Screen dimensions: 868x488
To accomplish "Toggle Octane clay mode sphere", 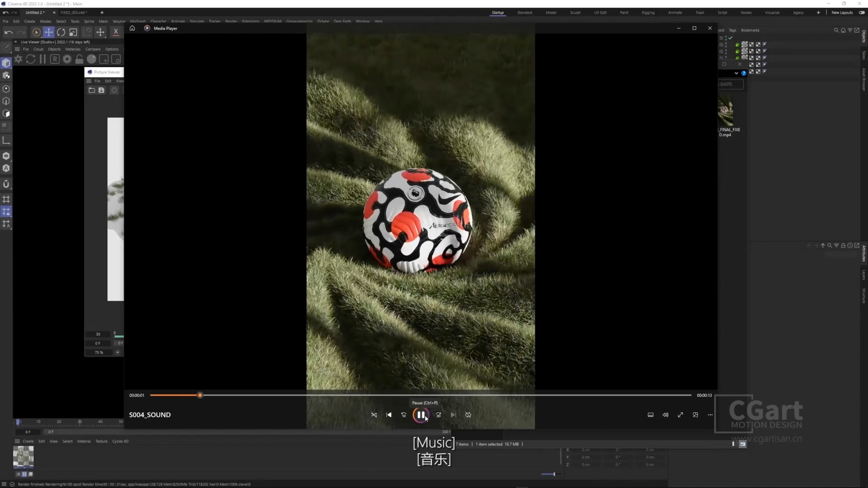I will tap(92, 59).
